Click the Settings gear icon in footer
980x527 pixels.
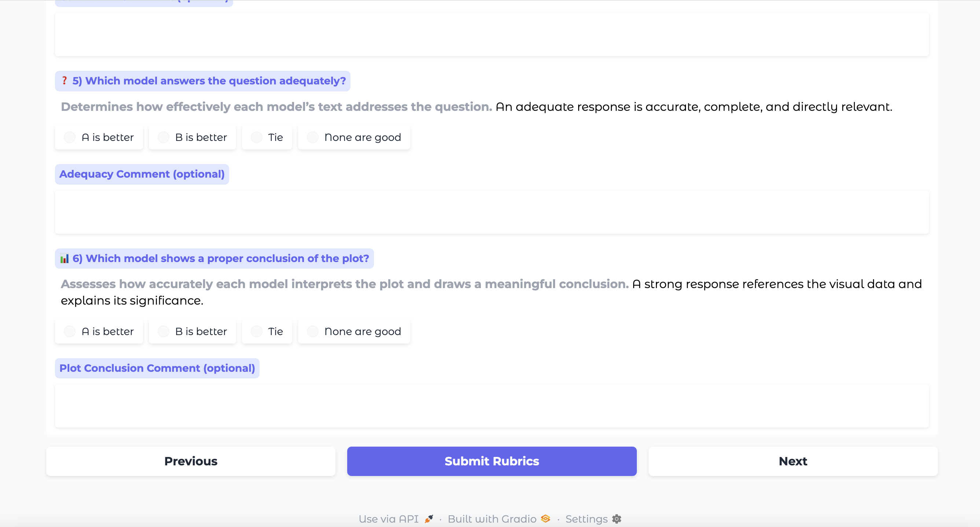point(616,519)
